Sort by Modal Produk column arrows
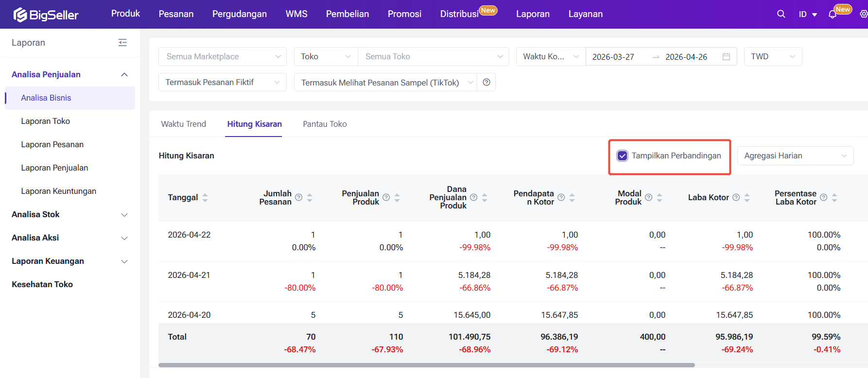 (660, 197)
